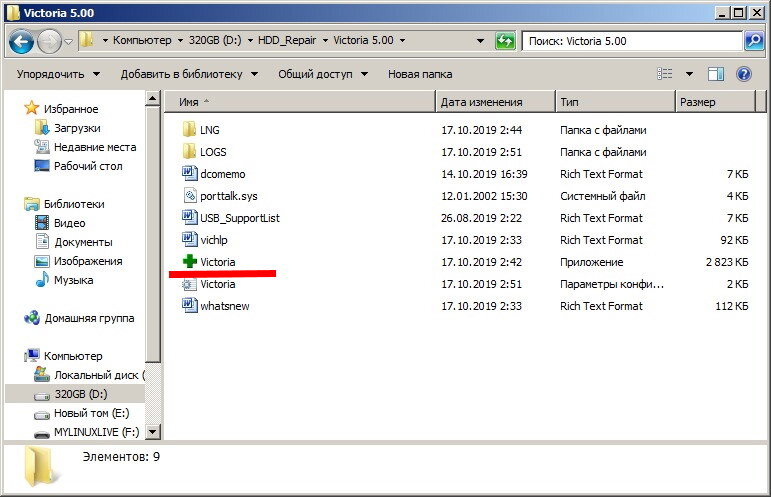The height and width of the screenshot is (497, 771).
Task: Click the 'Элементов: 9' status text
Action: [x=121, y=457]
